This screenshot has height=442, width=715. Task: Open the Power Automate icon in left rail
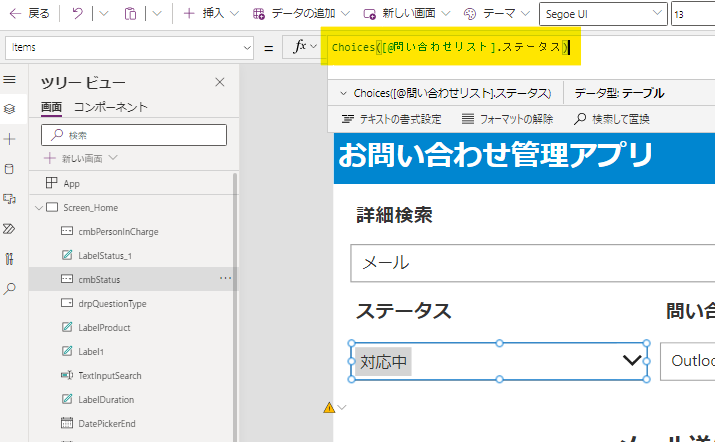[10, 229]
